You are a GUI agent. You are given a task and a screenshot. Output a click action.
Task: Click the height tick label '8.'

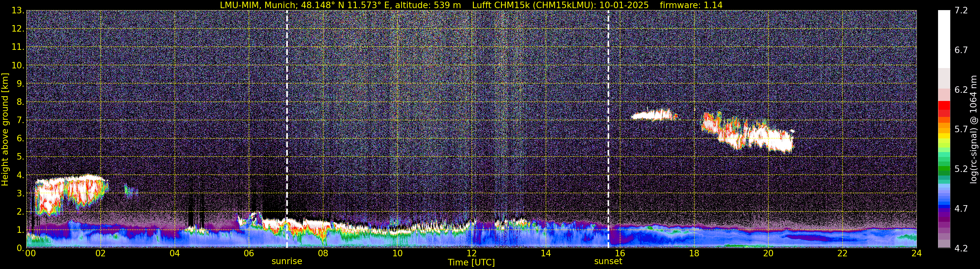20,102
